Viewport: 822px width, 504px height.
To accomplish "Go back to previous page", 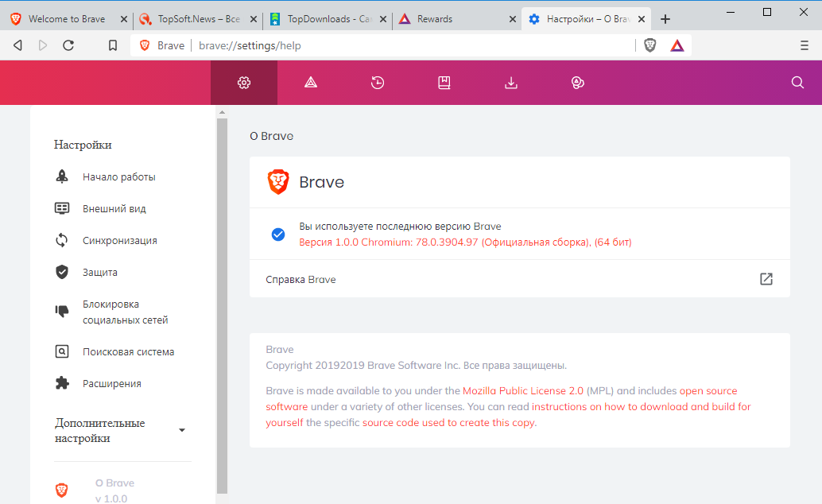I will coord(17,45).
